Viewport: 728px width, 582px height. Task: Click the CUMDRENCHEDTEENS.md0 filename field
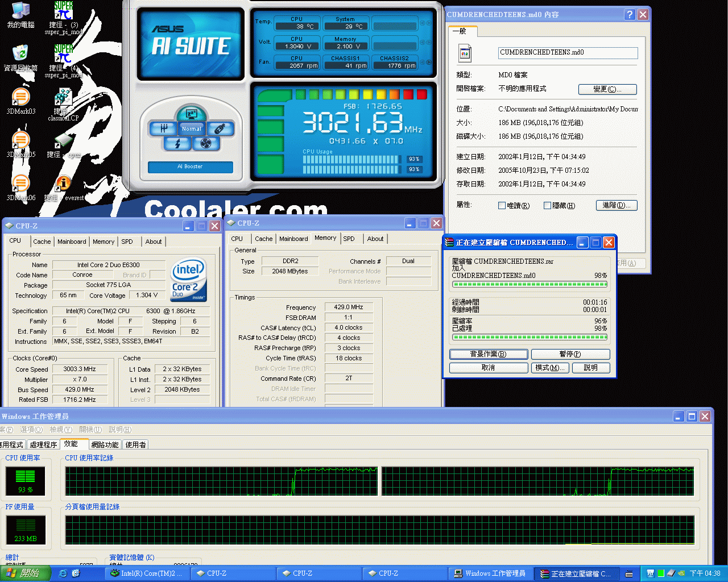coord(568,53)
